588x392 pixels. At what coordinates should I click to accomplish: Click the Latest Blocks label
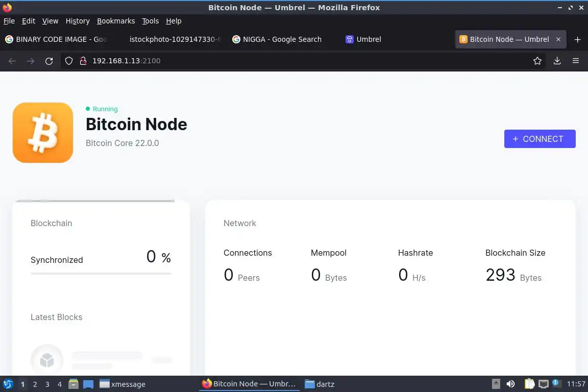[57, 317]
